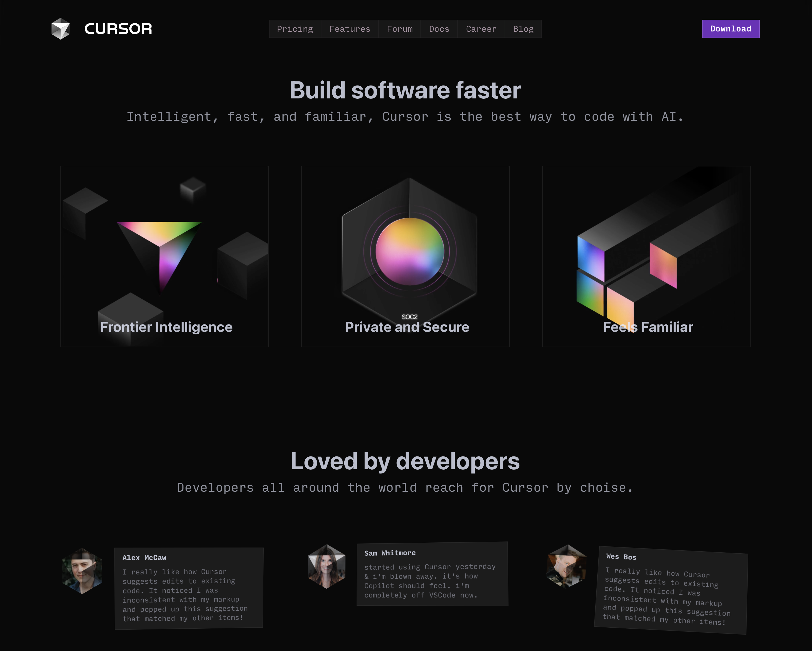Click Sam Whitmore's hexagon avatar

327,566
